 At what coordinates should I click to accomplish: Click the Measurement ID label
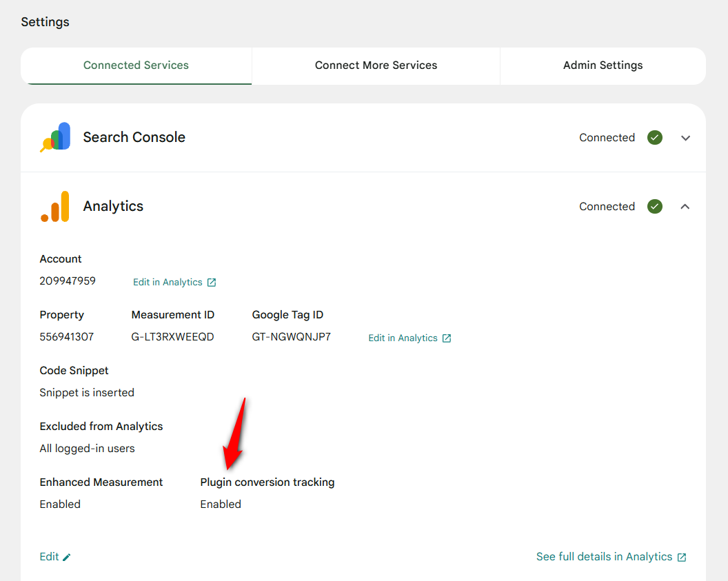[173, 315]
